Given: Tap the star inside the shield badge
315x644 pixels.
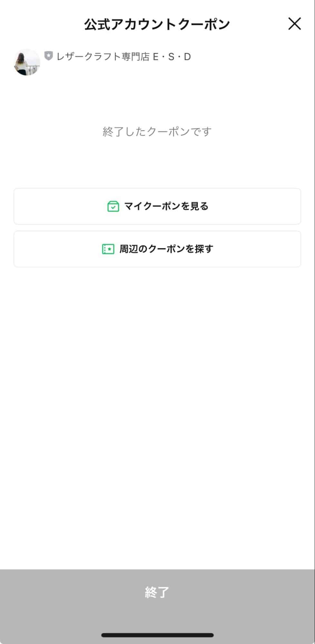Looking at the screenshot, I should pos(48,56).
